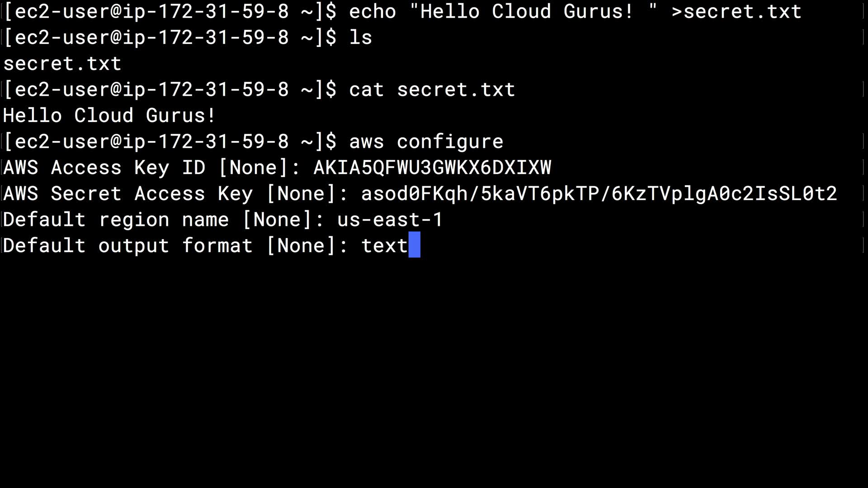Click the "AWS Access Key ID" prompt label
The height and width of the screenshot is (488, 868).
tap(104, 168)
